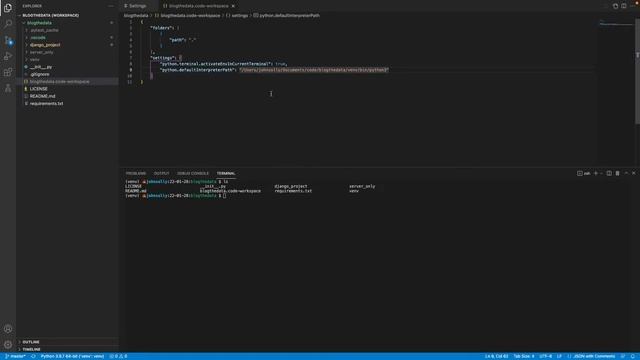The height and width of the screenshot is (360, 640).
Task: Open Accounts menu in activity bar
Action: [8, 329]
